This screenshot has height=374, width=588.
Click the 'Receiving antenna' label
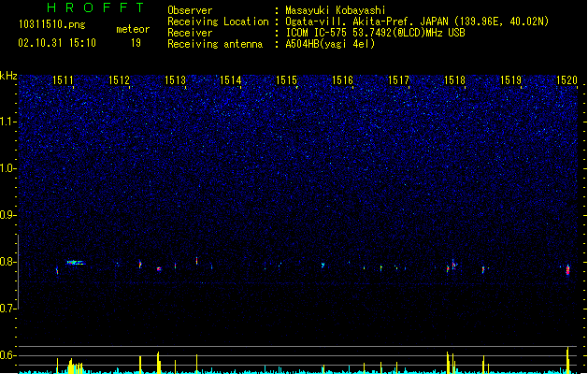pyautogui.click(x=215, y=44)
